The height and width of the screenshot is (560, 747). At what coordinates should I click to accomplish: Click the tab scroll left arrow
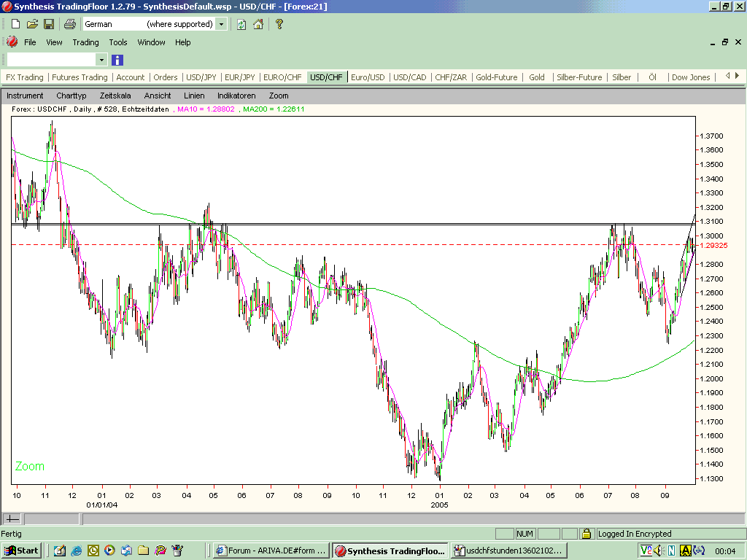727,76
